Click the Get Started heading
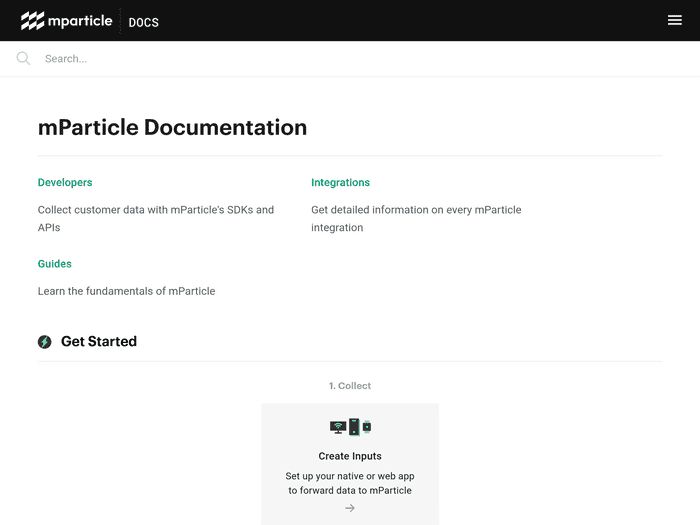Image resolution: width=700 pixels, height=525 pixels. point(99,342)
